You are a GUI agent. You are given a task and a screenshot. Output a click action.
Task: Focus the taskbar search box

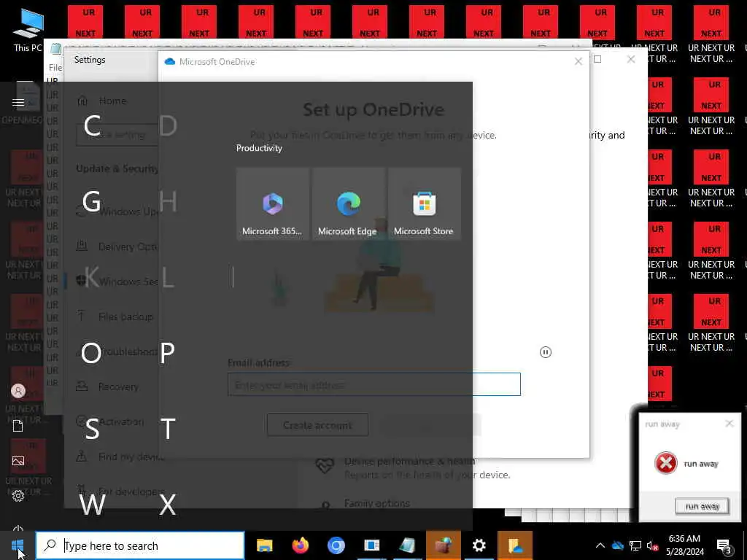click(x=140, y=545)
